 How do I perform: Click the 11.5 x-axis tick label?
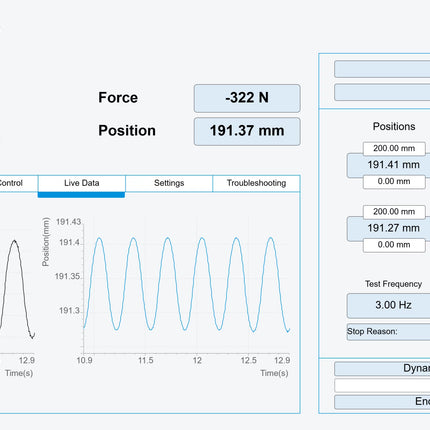coord(146,361)
